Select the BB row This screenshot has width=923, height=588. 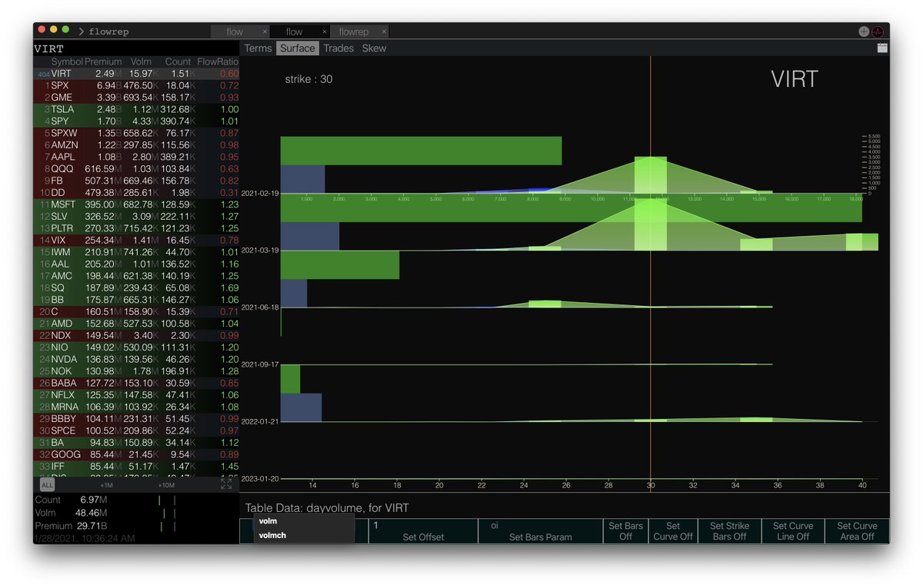(136, 300)
